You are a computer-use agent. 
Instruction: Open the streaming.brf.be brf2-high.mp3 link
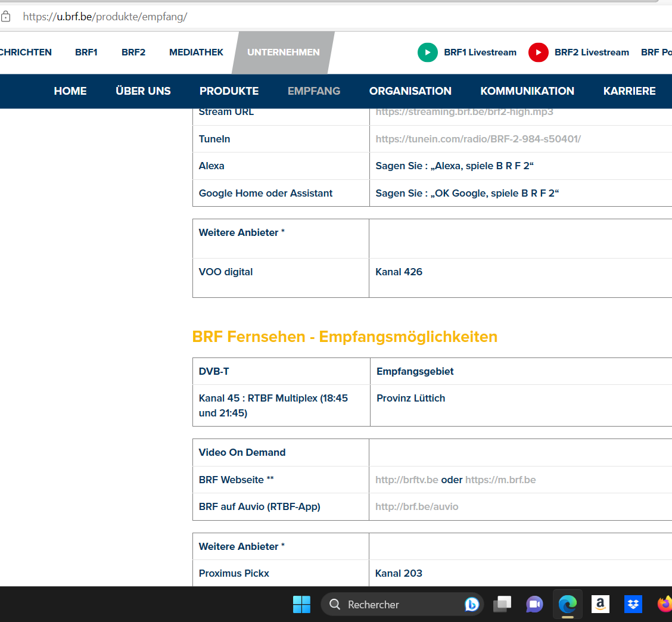coord(464,112)
